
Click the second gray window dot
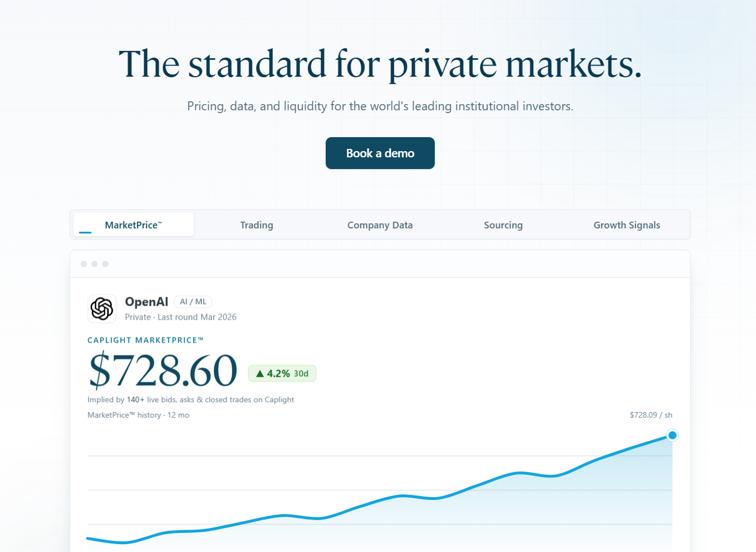tap(95, 264)
